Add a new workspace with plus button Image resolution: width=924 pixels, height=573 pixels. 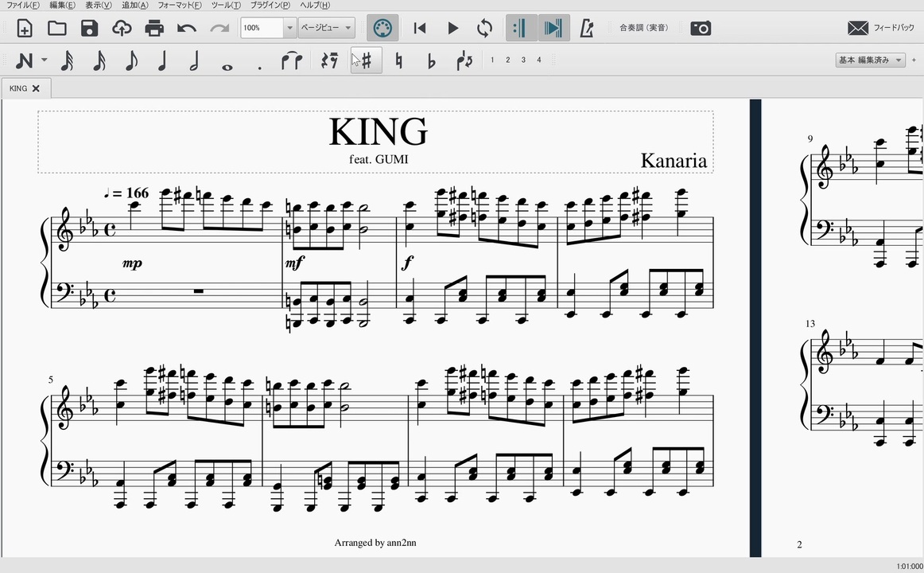914,60
